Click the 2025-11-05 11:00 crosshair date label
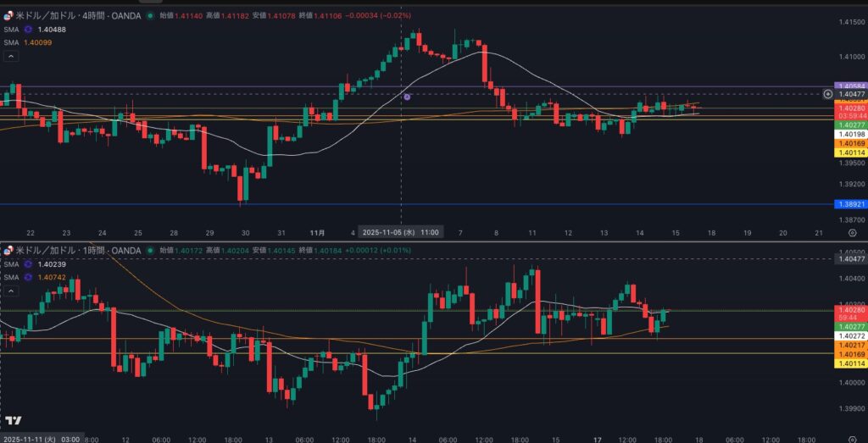The width and height of the screenshot is (868, 443). click(400, 231)
